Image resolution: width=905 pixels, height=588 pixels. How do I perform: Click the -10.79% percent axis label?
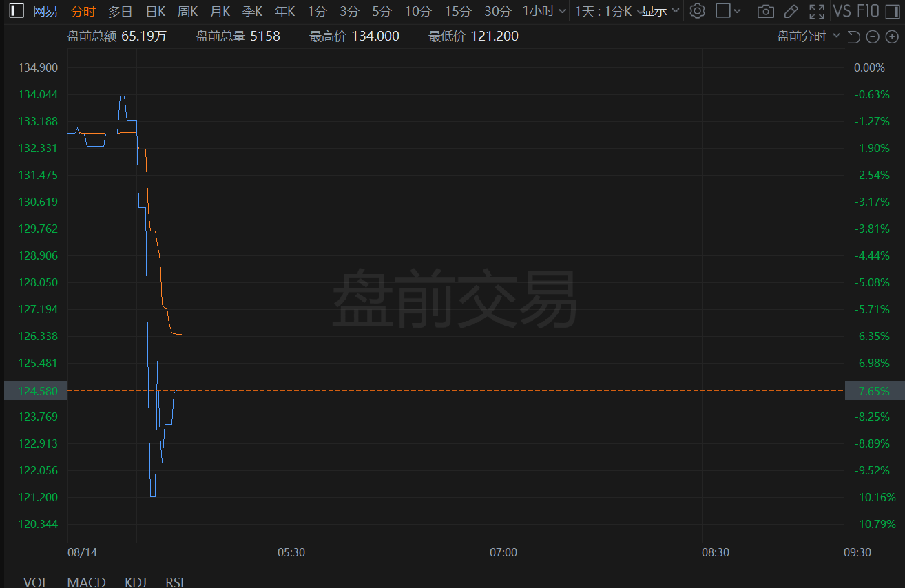[875, 524]
